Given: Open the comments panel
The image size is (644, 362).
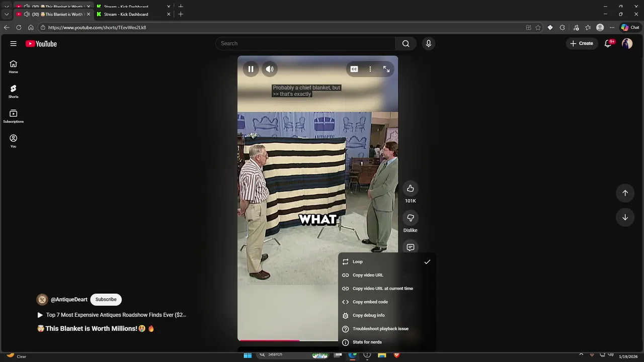Looking at the screenshot, I should (411, 247).
